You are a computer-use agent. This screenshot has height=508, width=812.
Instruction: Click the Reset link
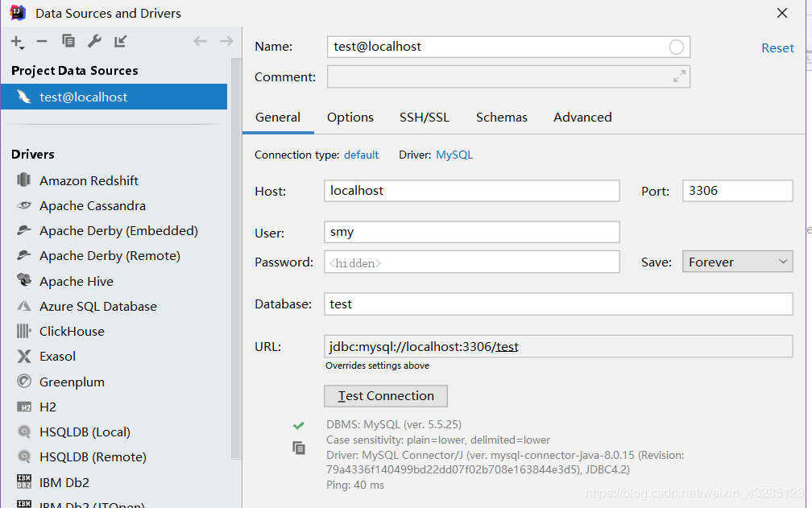click(x=777, y=48)
